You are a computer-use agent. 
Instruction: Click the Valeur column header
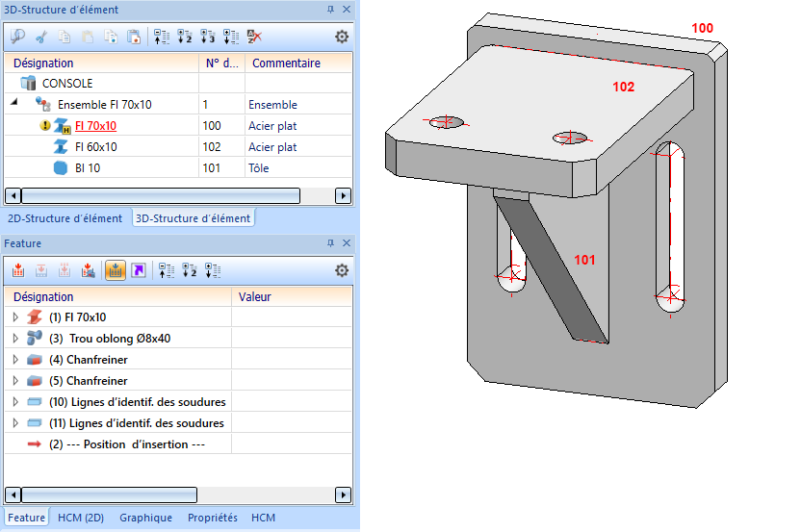pos(292,296)
